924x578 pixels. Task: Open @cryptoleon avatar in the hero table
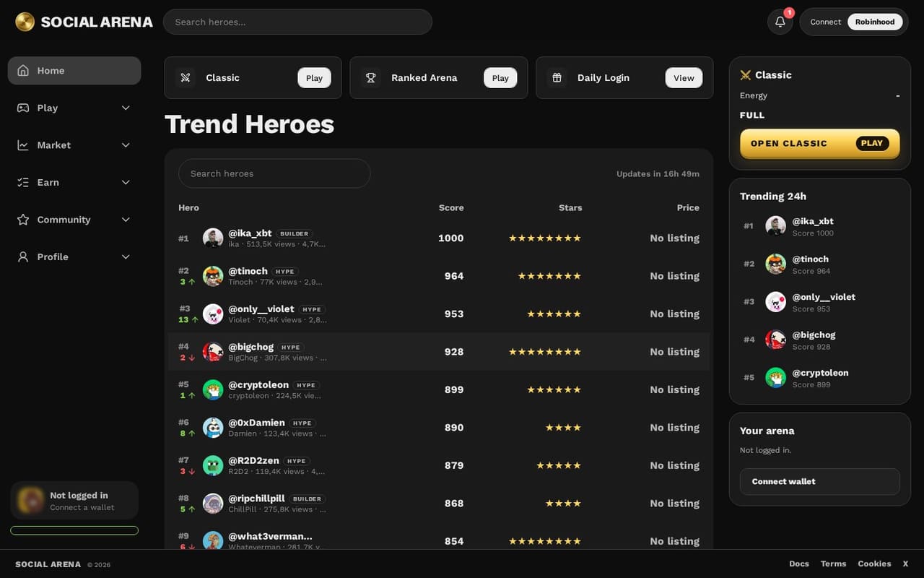pos(213,389)
